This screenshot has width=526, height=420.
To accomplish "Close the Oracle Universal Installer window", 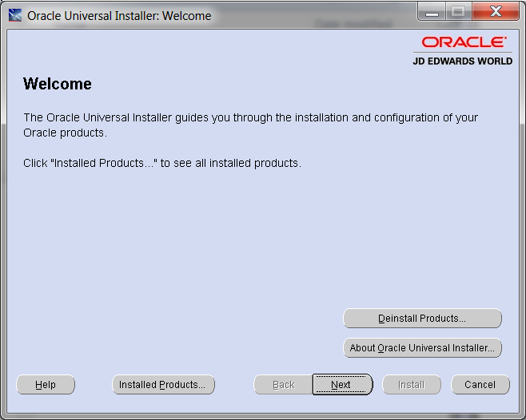I will click(x=496, y=12).
